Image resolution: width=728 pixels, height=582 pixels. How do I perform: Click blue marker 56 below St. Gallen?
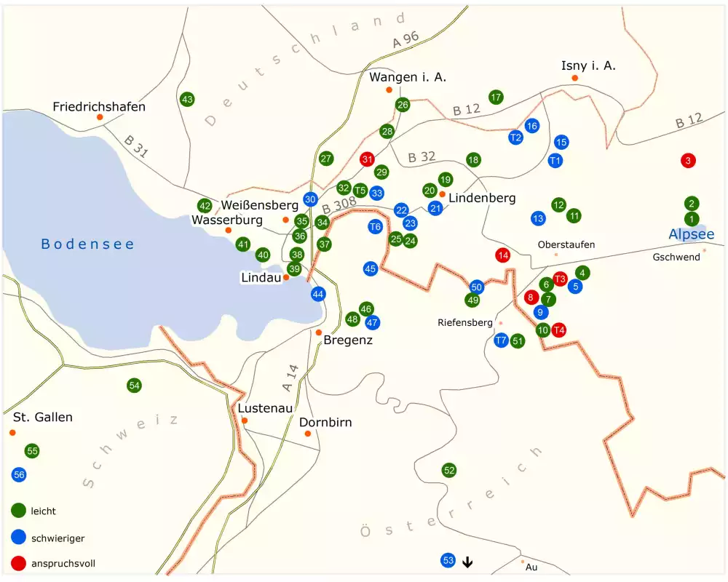[x=20, y=474]
